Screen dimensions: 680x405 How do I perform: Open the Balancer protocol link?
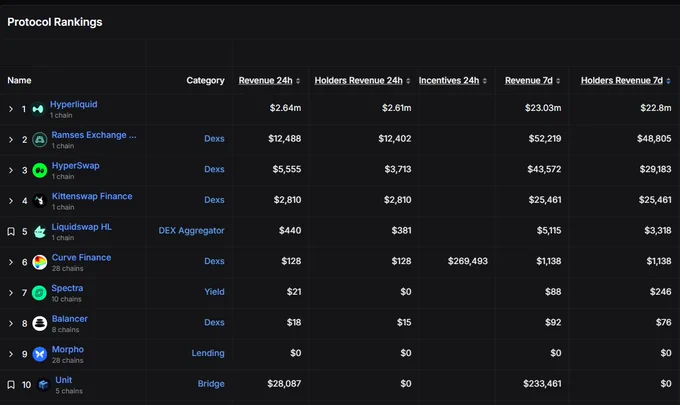pyautogui.click(x=69, y=319)
